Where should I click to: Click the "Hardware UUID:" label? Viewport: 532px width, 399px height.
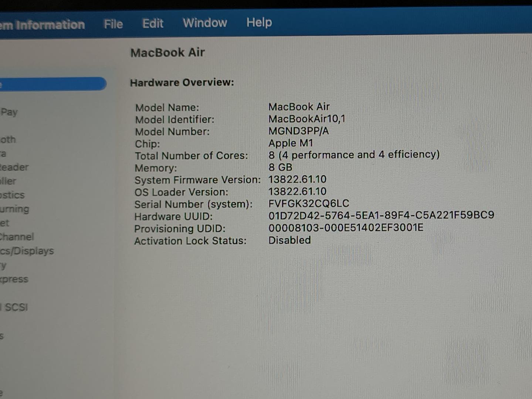(173, 216)
